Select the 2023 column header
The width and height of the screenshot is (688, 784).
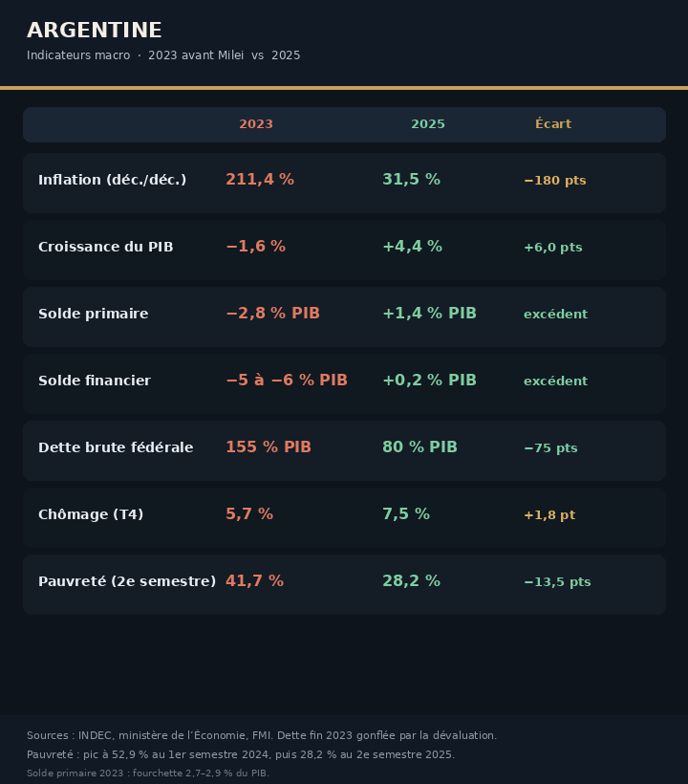coord(256,124)
